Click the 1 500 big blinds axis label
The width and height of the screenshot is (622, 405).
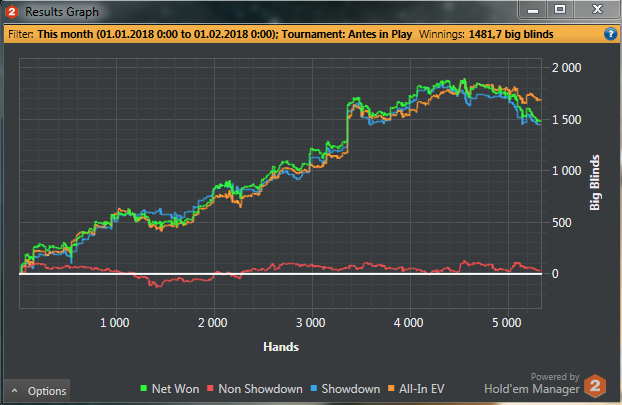[x=566, y=119]
